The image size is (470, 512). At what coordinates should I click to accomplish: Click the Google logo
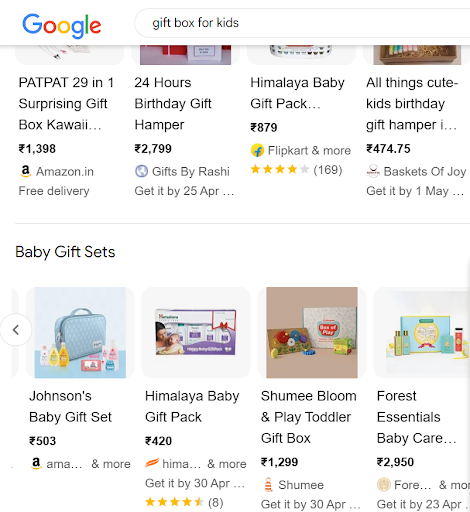point(62,26)
